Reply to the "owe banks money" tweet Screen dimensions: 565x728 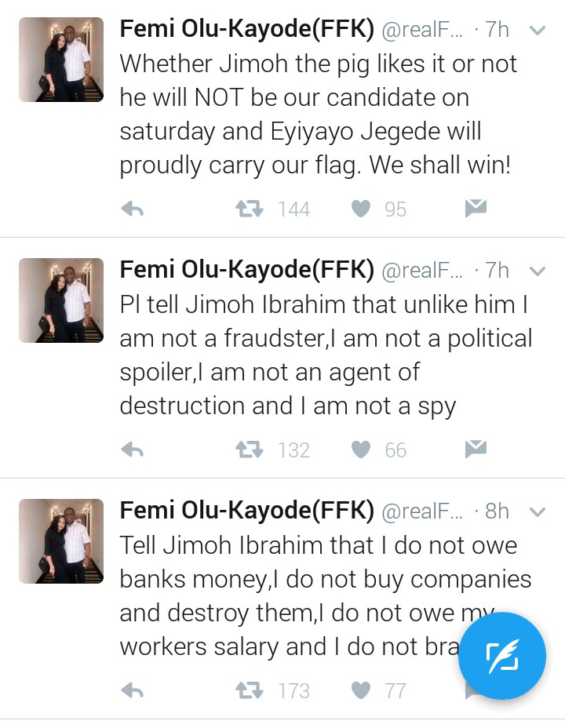point(133,690)
